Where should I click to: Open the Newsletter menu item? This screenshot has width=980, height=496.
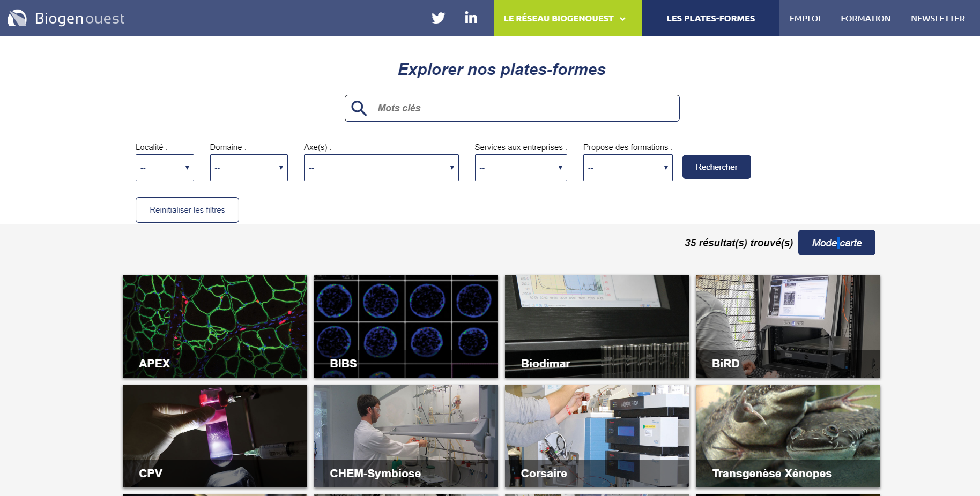point(938,18)
